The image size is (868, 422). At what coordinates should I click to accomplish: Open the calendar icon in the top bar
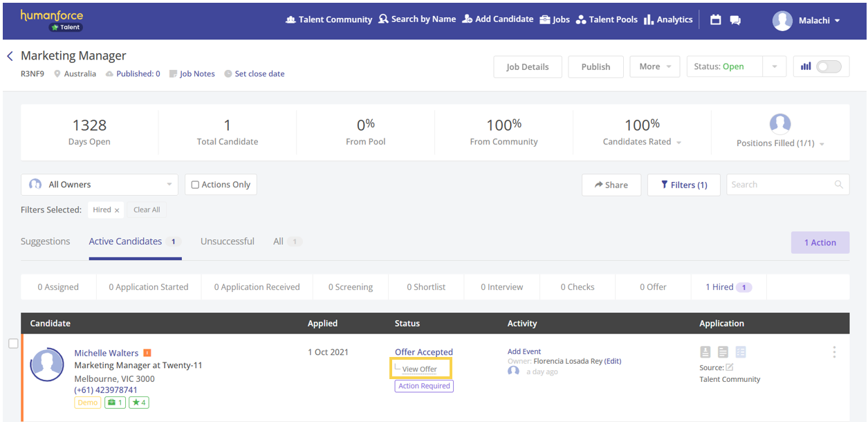pyautogui.click(x=716, y=20)
